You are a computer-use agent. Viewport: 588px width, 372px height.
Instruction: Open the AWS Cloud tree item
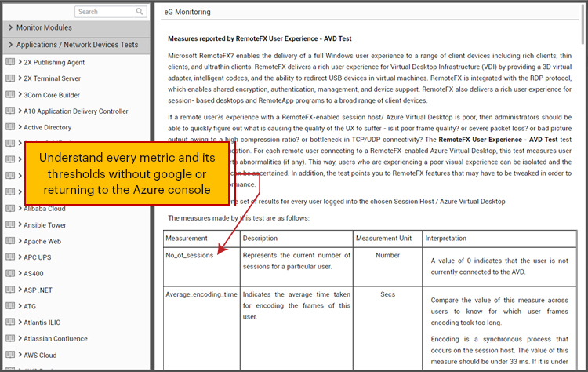[40, 355]
